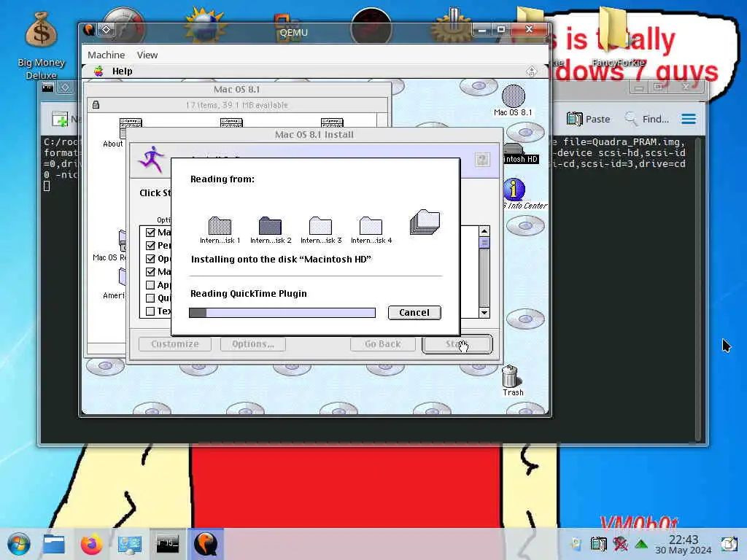This screenshot has height=560, width=747.
Task: Click the installer list scroll up arrow
Action: click(x=484, y=231)
